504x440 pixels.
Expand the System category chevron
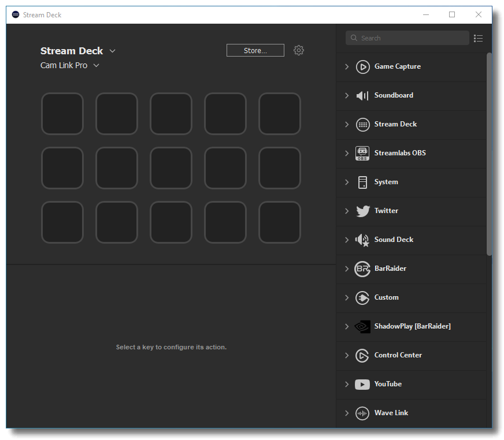347,182
